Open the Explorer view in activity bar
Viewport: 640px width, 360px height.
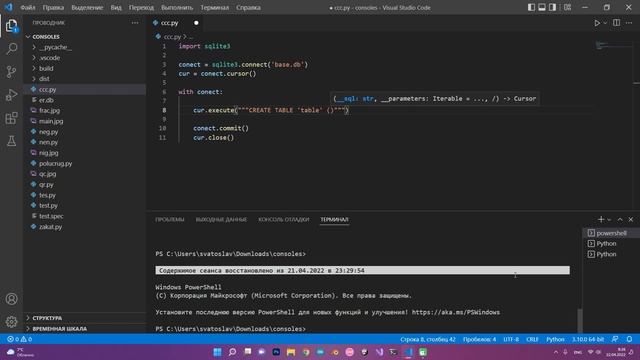click(11, 26)
